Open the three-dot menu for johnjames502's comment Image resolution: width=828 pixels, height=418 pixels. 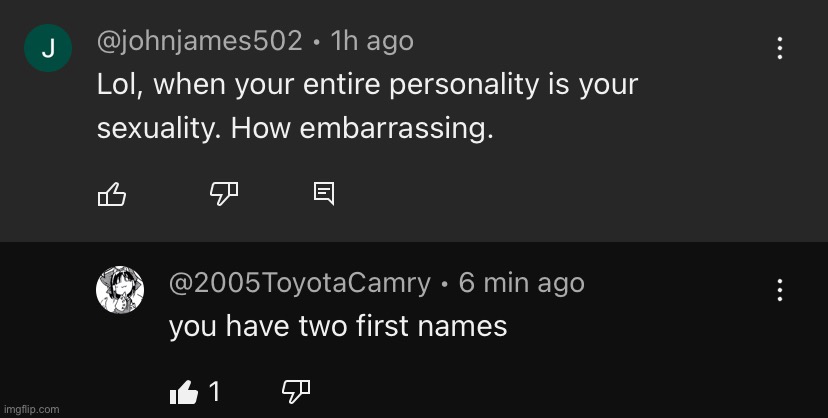tap(779, 47)
